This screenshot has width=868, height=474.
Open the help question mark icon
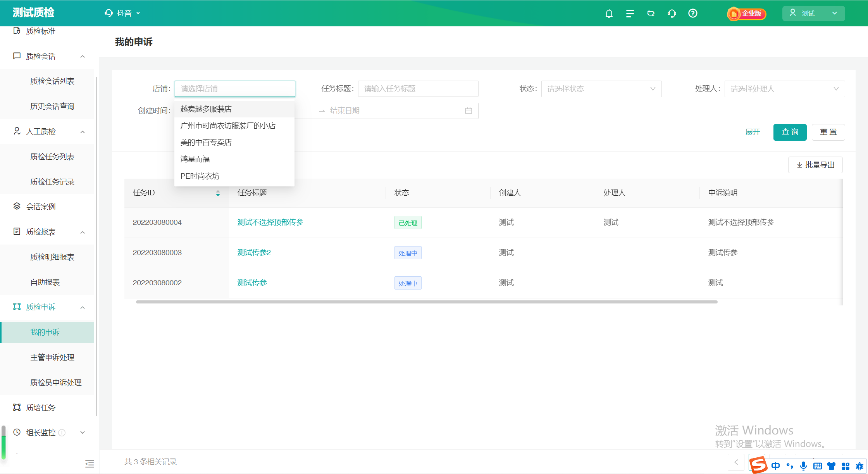[x=692, y=14]
